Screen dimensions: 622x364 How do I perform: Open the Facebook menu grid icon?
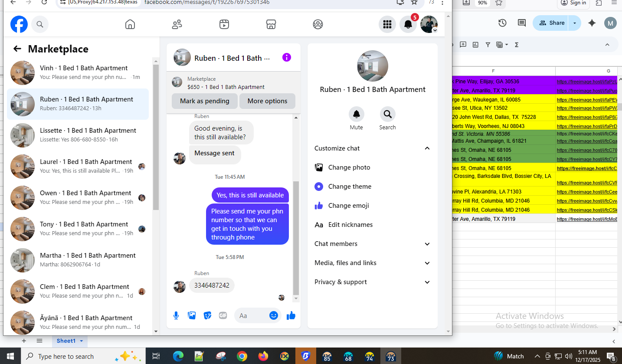pyautogui.click(x=387, y=24)
